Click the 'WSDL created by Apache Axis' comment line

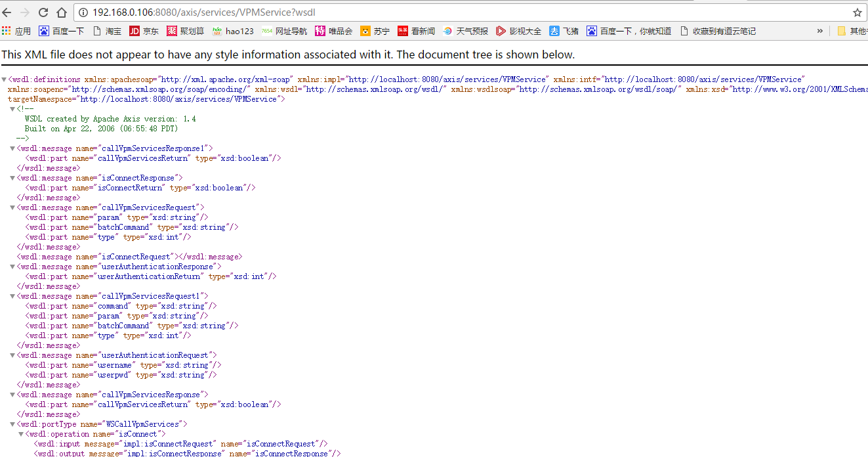pyautogui.click(x=110, y=119)
